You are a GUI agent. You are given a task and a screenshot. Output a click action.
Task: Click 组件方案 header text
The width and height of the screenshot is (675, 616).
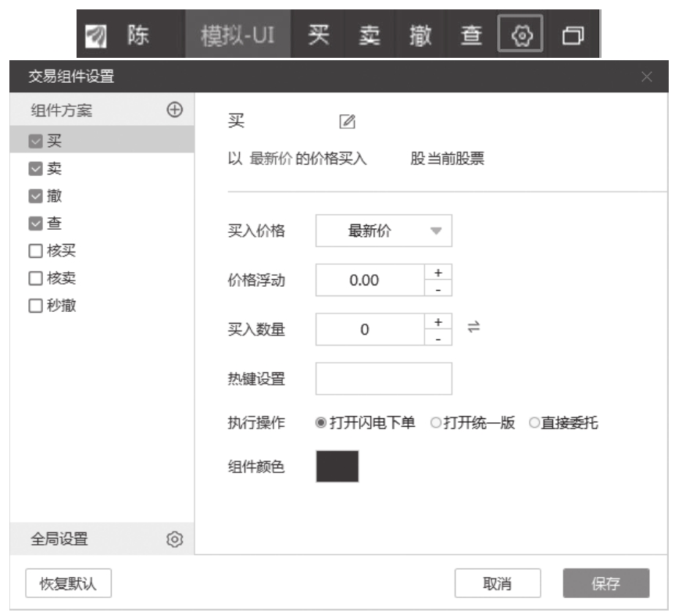pos(61,110)
